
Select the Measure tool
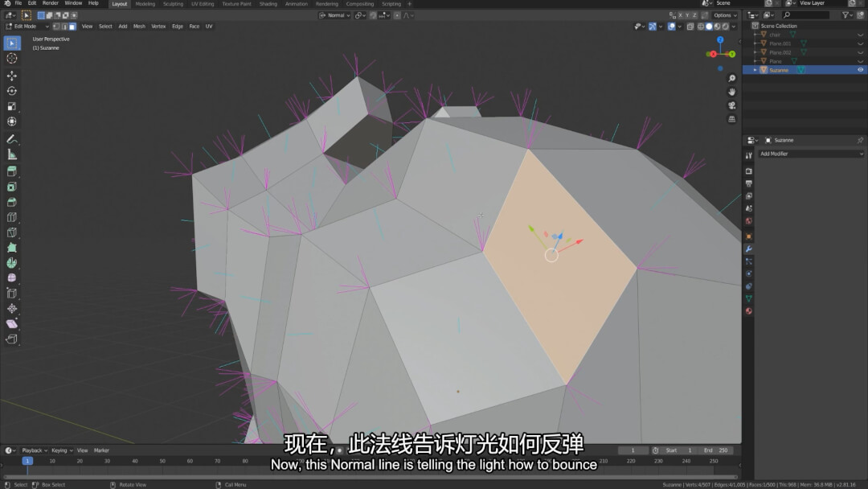11,154
